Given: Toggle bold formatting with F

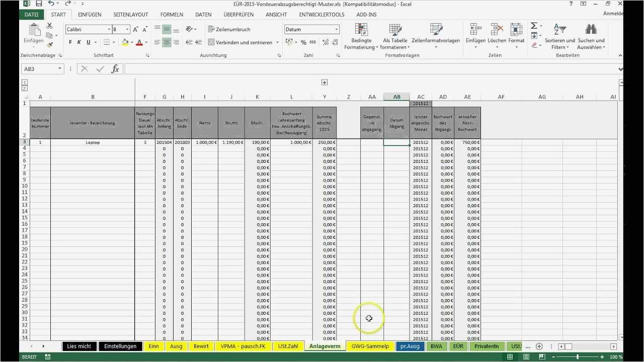Looking at the screenshot, I should [x=70, y=42].
